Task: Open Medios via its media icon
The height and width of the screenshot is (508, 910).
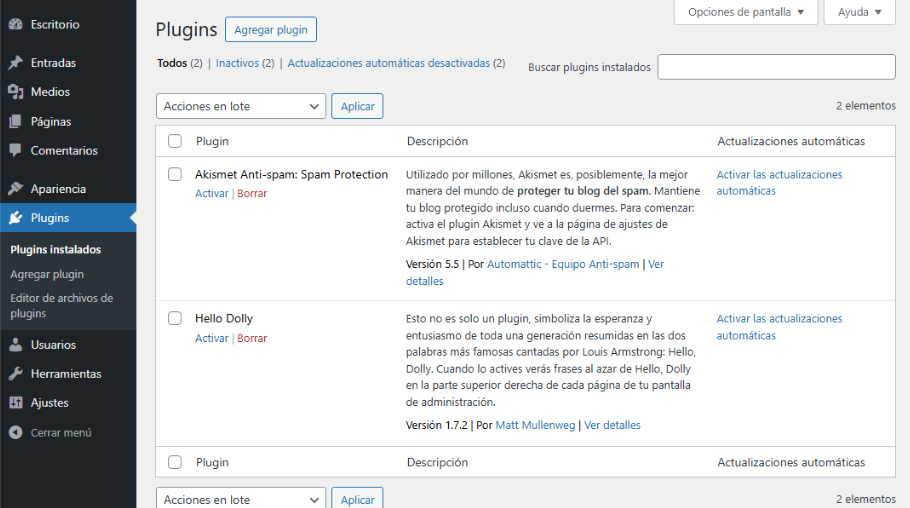Action: pyautogui.click(x=15, y=92)
